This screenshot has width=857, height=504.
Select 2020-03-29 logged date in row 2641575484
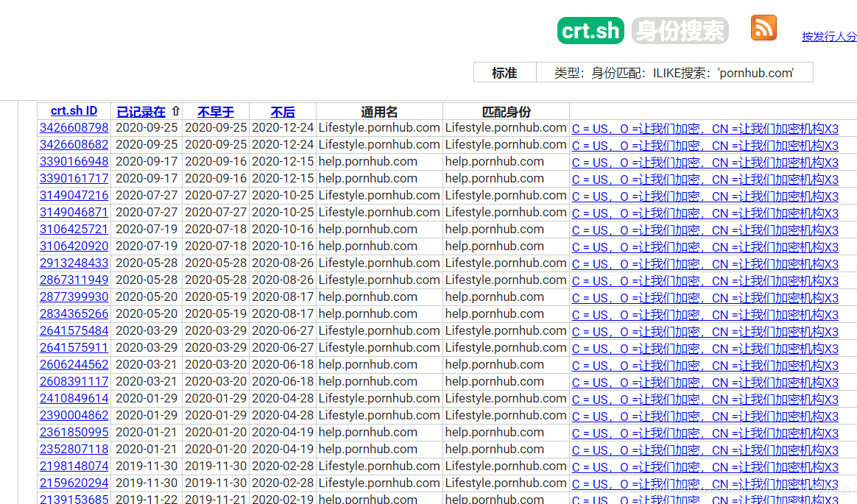pyautogui.click(x=147, y=331)
